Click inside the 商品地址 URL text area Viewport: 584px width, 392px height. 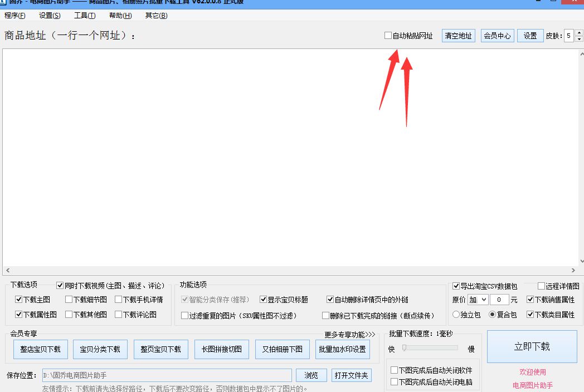[x=290, y=158]
